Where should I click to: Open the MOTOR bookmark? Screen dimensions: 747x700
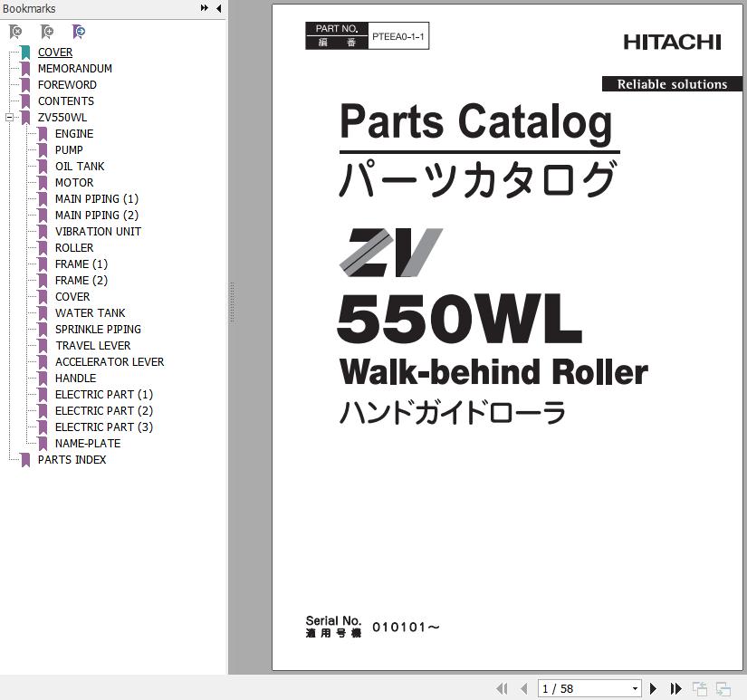tap(74, 183)
